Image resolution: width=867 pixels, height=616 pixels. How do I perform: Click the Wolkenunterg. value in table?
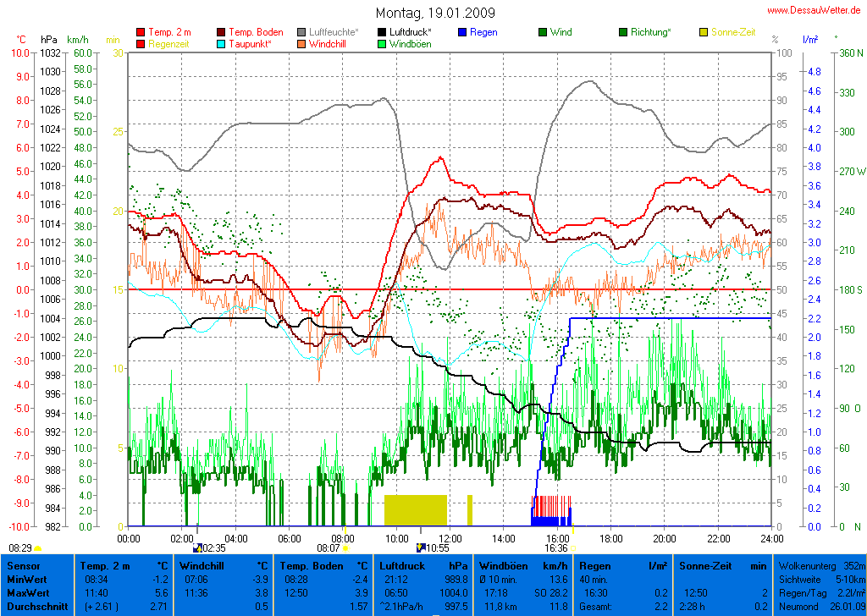pos(853,565)
